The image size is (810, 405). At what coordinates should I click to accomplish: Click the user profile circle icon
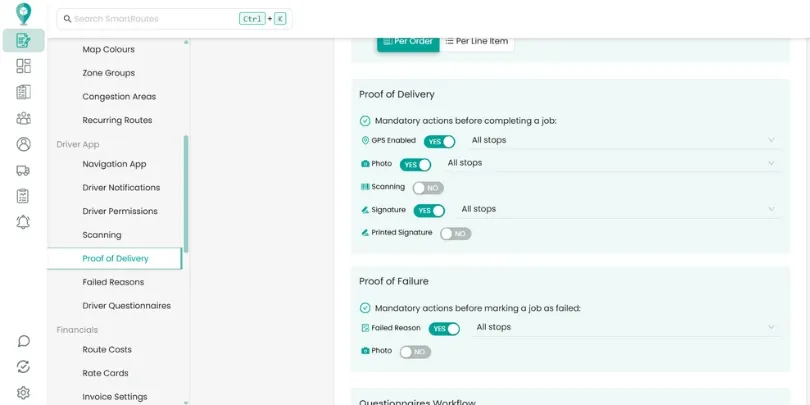[x=23, y=144]
